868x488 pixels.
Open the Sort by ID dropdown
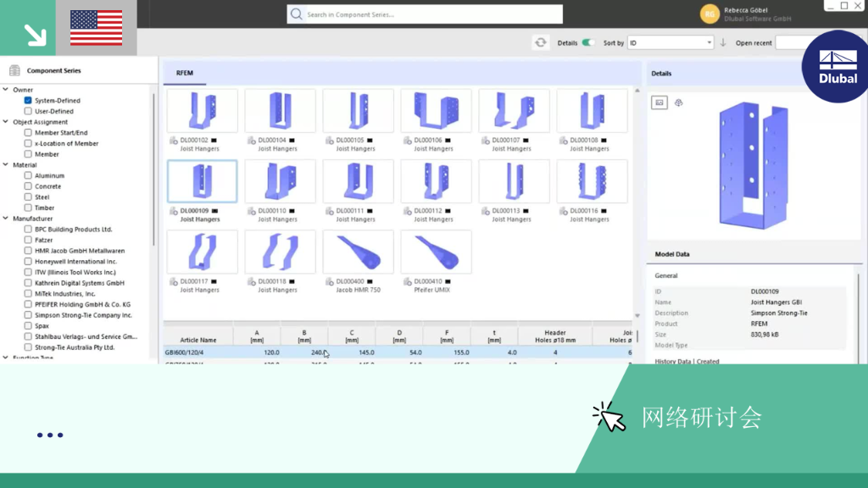click(670, 42)
